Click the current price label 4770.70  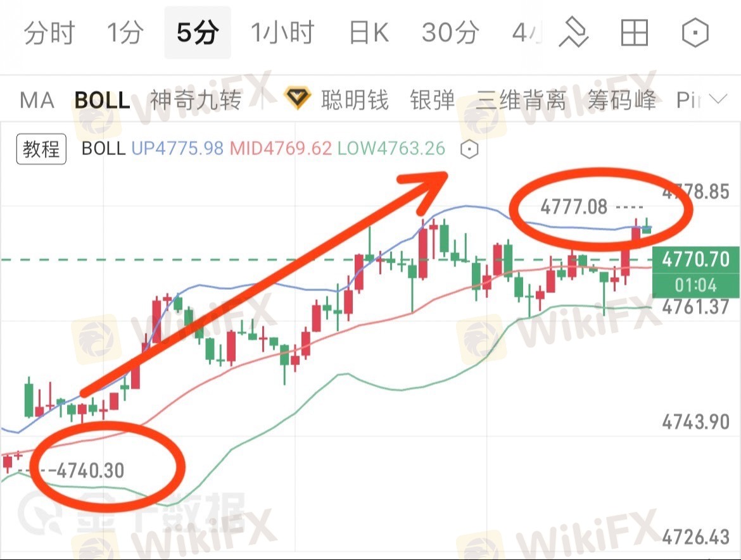[x=695, y=259]
